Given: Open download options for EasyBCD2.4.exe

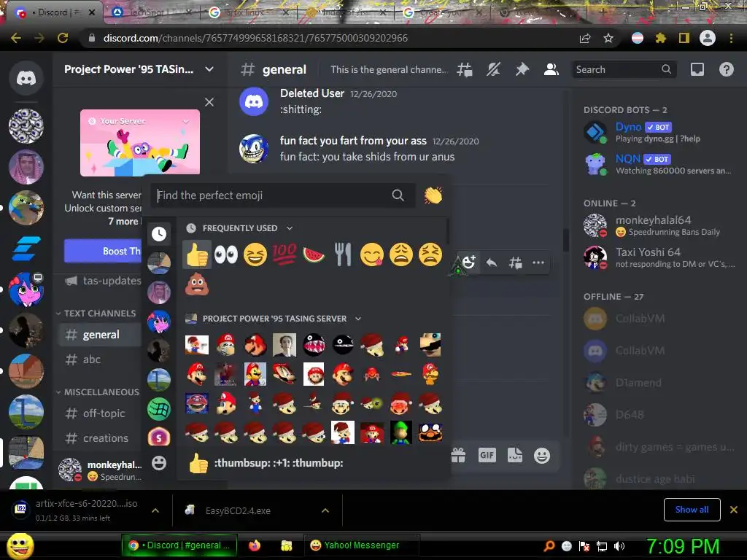Looking at the screenshot, I should [x=325, y=510].
